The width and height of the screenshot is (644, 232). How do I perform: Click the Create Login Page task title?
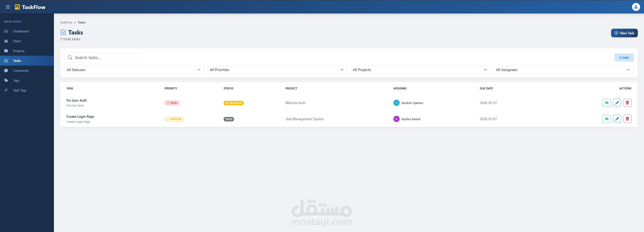[80, 117]
